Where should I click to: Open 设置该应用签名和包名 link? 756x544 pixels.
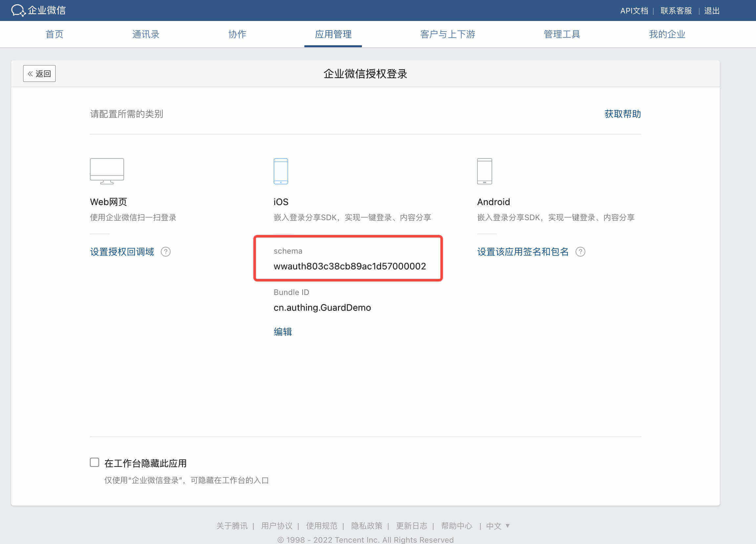point(523,252)
